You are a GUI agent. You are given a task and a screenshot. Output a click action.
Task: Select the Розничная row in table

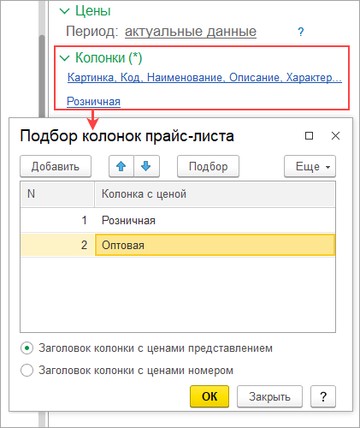[x=178, y=220]
